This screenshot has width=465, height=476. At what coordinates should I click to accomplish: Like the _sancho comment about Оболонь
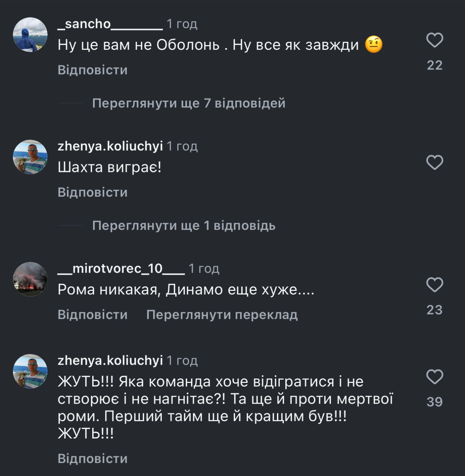tap(434, 40)
